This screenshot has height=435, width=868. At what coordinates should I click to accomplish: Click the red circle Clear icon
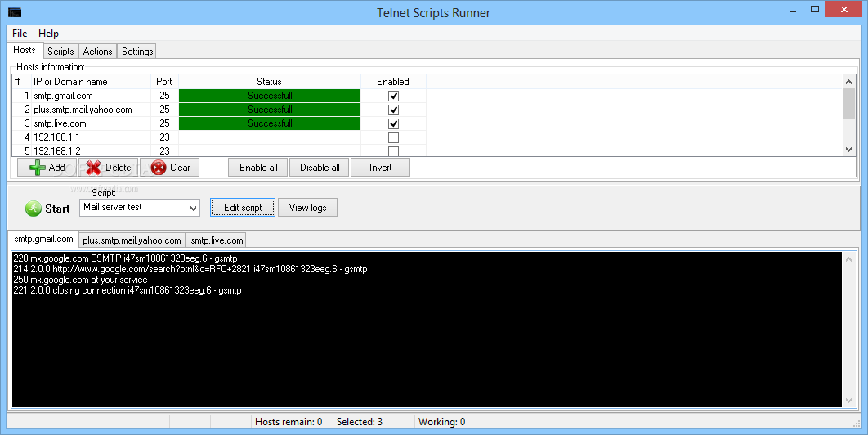(x=159, y=168)
